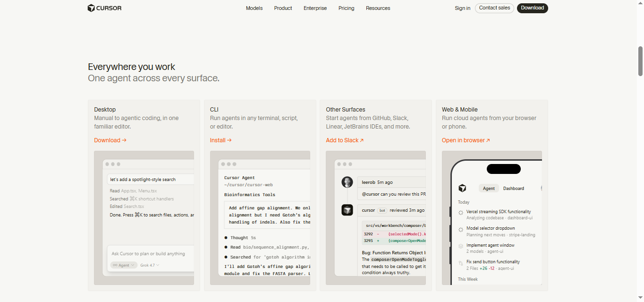Click the ~/cursor/cursor-web path text
644x302 pixels.
(x=248, y=185)
